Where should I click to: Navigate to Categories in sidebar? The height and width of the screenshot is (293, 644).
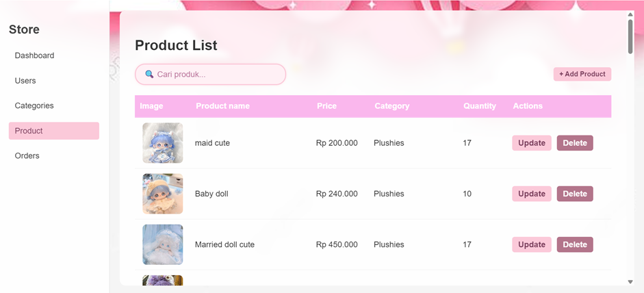[x=34, y=105]
